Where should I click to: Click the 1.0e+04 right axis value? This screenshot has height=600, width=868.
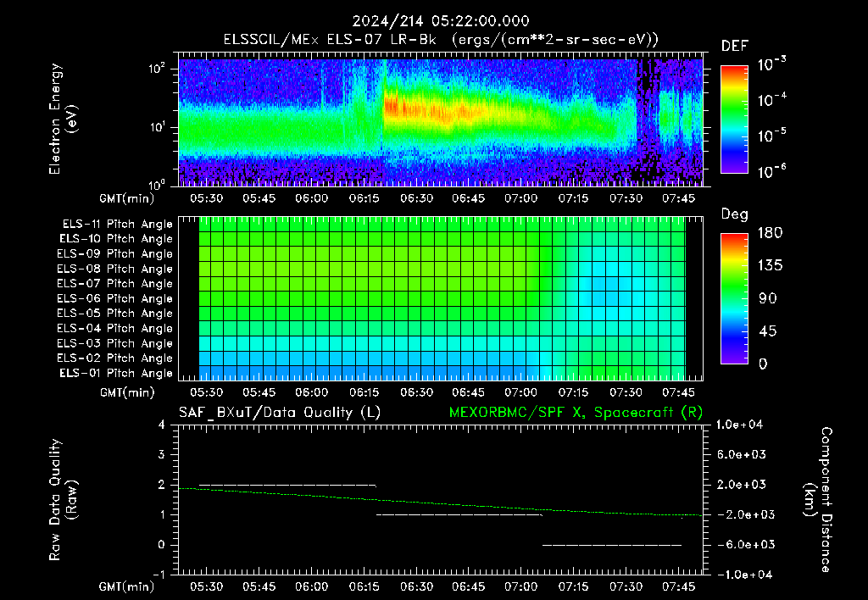(x=739, y=425)
